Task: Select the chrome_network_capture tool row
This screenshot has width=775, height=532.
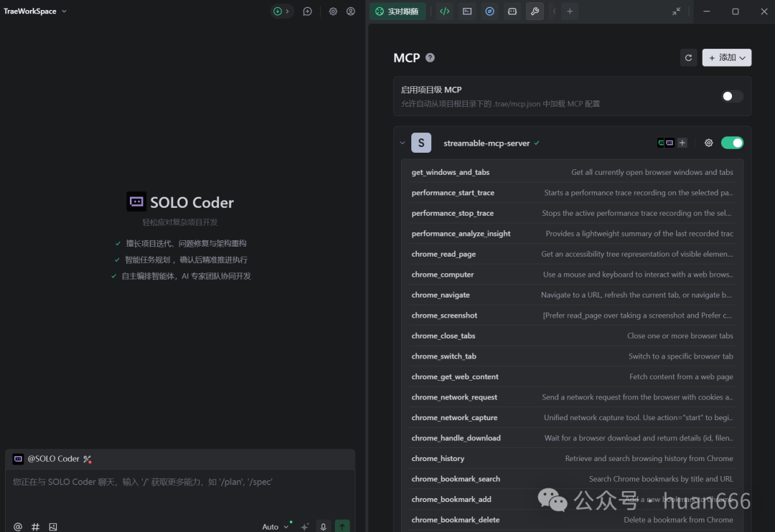Action: click(572, 417)
